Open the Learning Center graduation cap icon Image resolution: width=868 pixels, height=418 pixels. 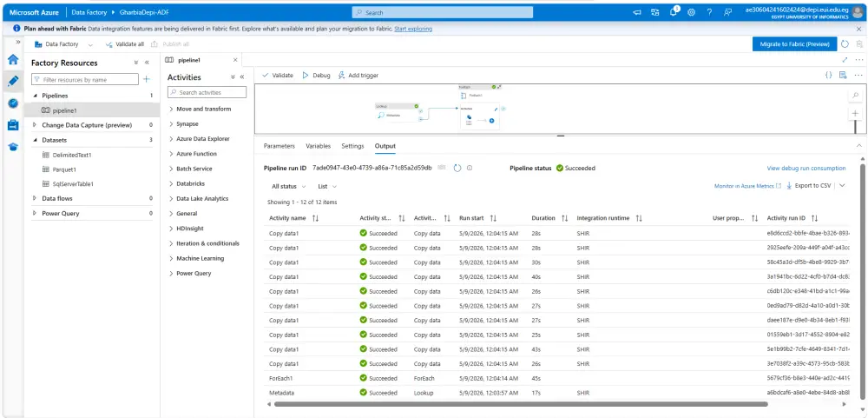pos(13,147)
